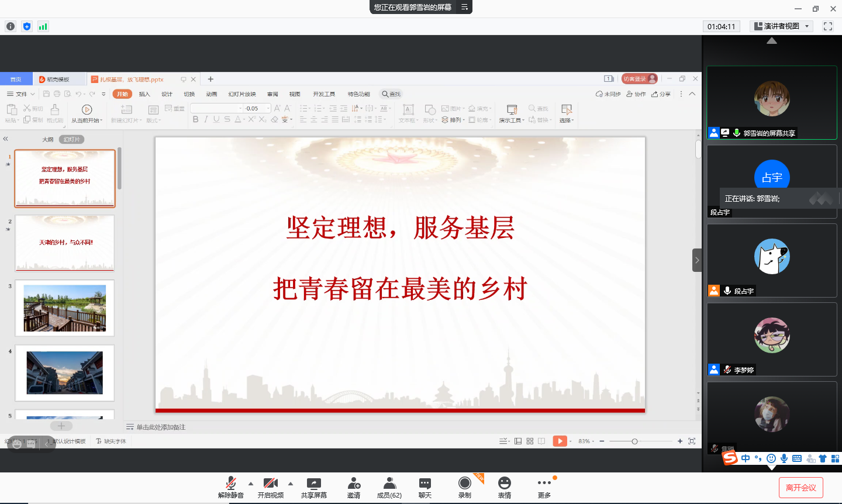The height and width of the screenshot is (504, 842).
Task: Click 格式刷 format painter icon
Action: click(x=54, y=109)
